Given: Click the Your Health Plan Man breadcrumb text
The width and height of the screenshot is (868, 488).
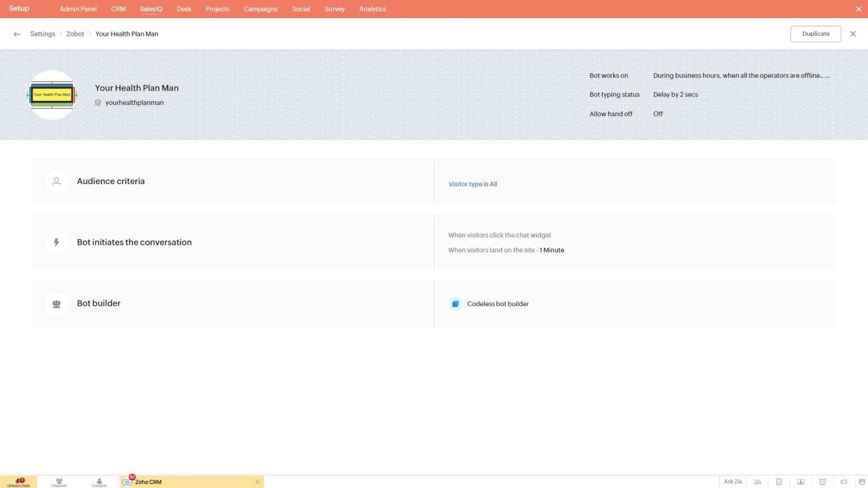Looking at the screenshot, I should tap(127, 34).
